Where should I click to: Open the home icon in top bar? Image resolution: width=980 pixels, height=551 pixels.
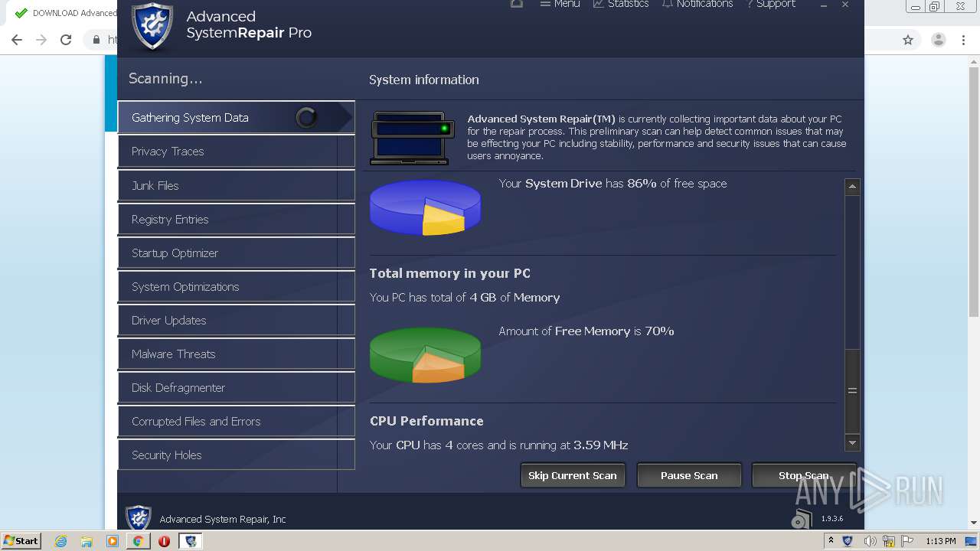point(517,4)
